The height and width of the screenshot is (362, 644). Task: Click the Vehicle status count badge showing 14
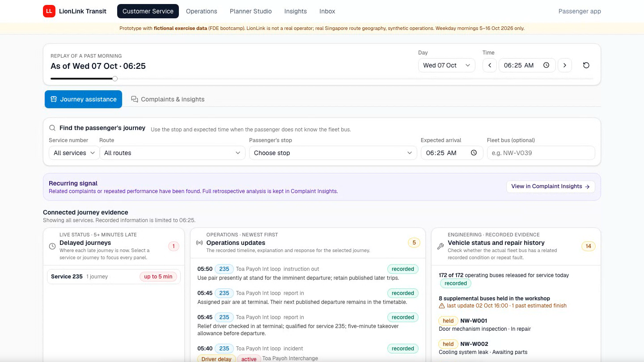(x=588, y=246)
